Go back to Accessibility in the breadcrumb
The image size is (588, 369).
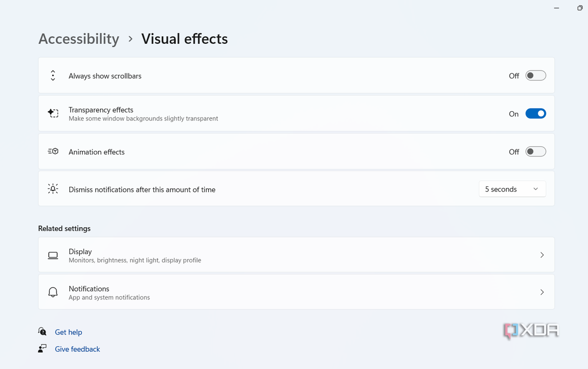click(79, 39)
